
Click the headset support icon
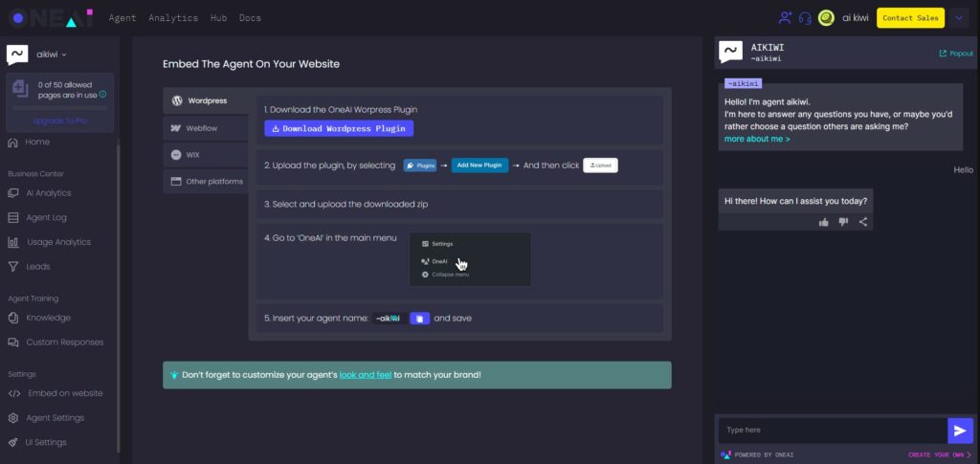click(805, 18)
